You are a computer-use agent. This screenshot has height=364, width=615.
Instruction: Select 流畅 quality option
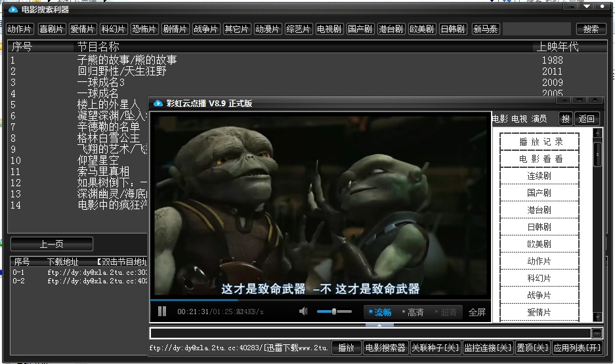380,312
